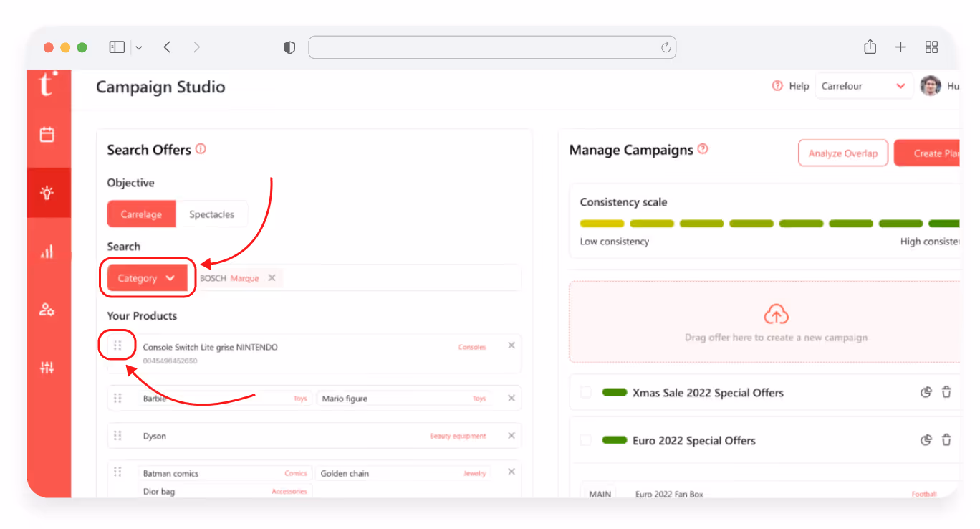Screen dimensions: 980x529
Task: Open analysis chart for Xmas Sale 2022
Action: click(926, 392)
